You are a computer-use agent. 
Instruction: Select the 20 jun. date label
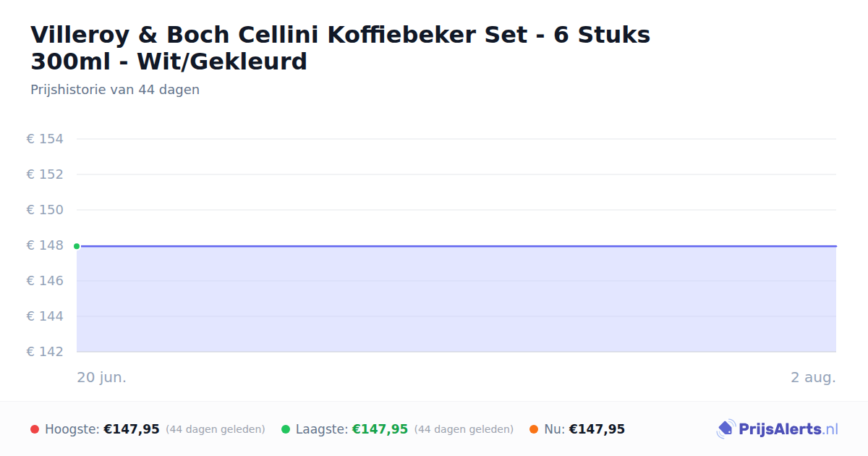[x=102, y=377]
